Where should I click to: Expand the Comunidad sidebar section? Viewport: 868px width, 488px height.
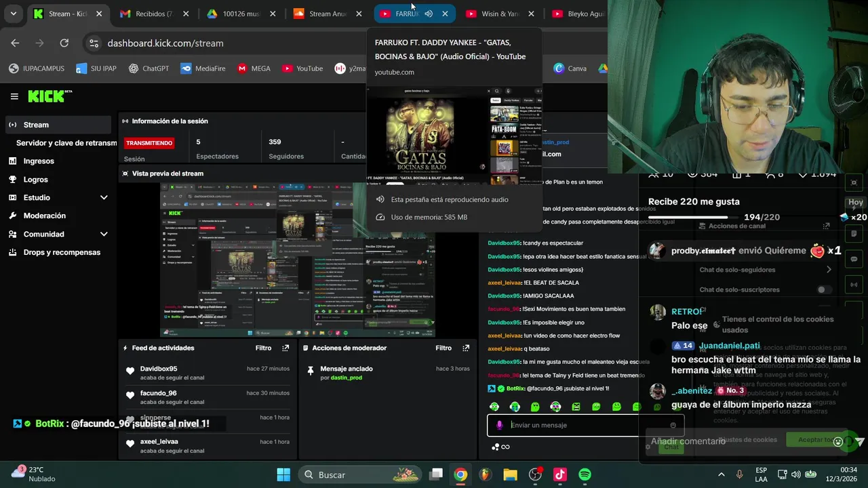(104, 234)
